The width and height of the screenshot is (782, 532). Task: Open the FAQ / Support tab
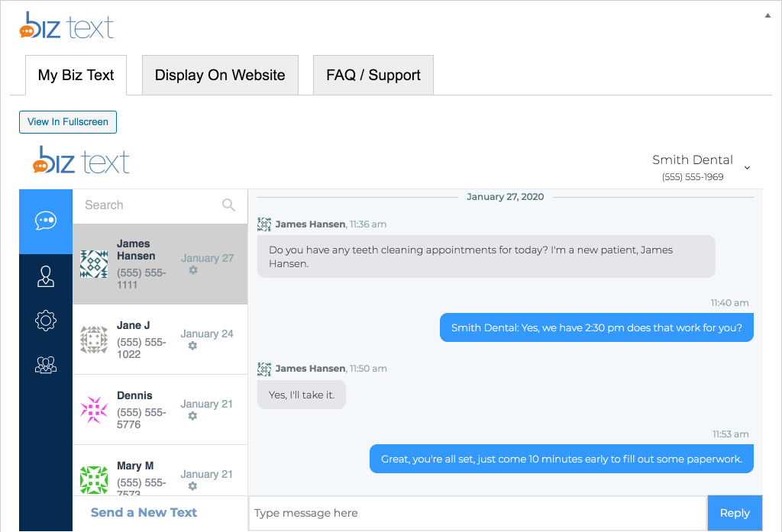click(x=373, y=75)
